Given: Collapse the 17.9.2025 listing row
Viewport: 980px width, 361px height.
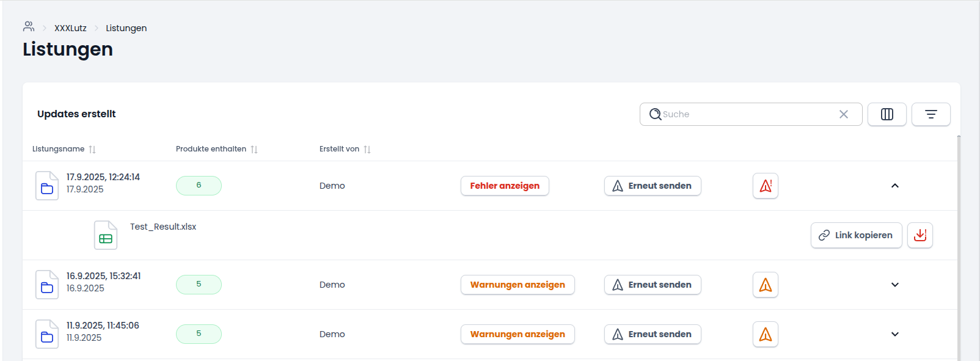Looking at the screenshot, I should coord(894,186).
